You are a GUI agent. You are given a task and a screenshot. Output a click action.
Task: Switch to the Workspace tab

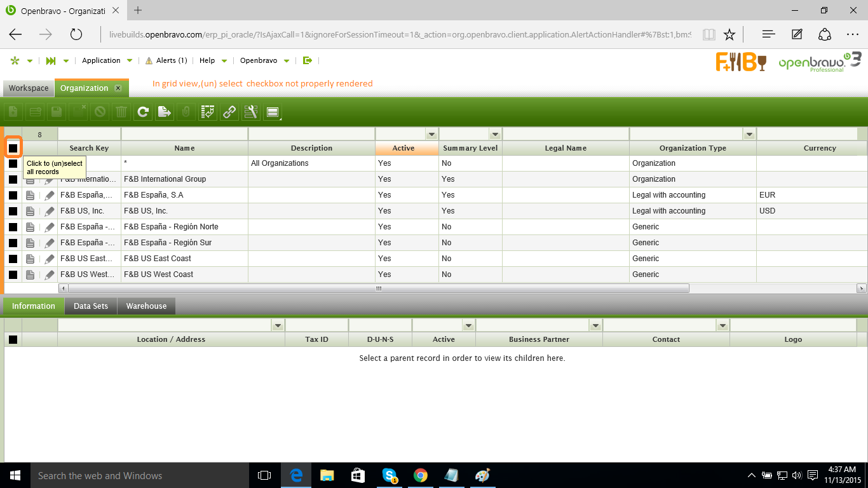point(29,88)
